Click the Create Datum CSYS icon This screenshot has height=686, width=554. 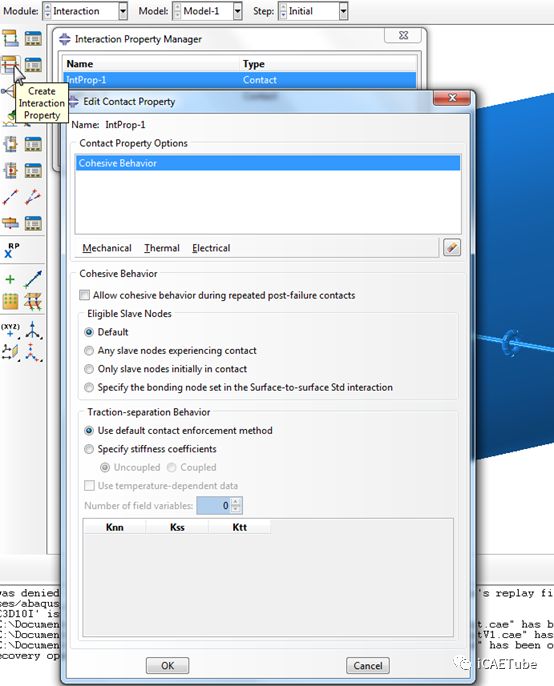(33, 330)
